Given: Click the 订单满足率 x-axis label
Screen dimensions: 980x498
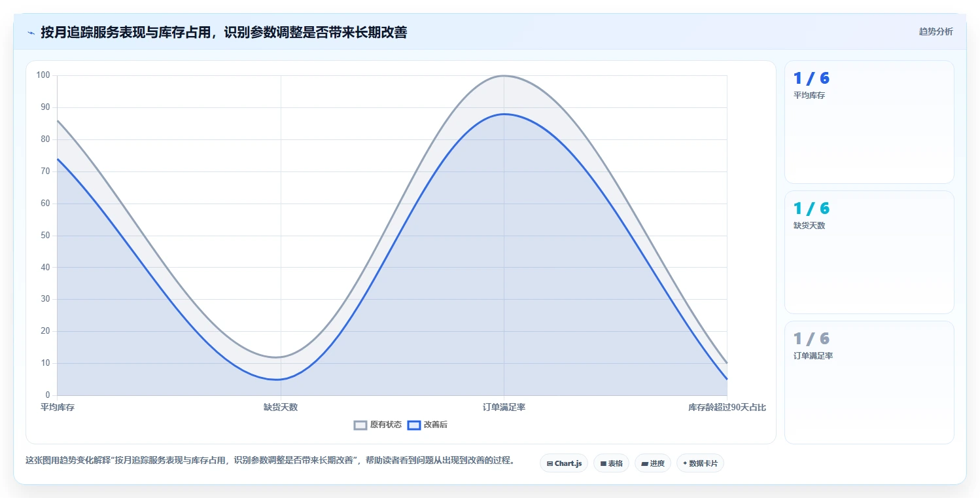Looking at the screenshot, I should click(x=504, y=407).
